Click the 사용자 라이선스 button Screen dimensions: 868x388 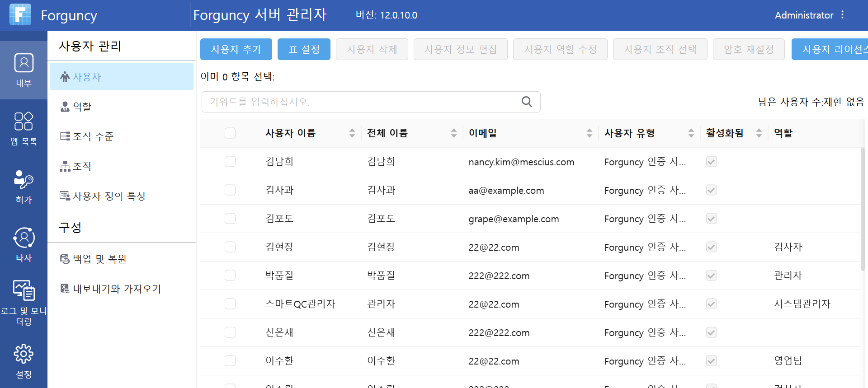[830, 49]
